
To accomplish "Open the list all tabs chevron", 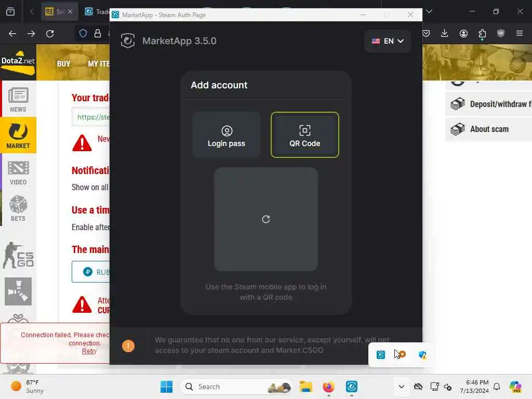I will [429, 11].
